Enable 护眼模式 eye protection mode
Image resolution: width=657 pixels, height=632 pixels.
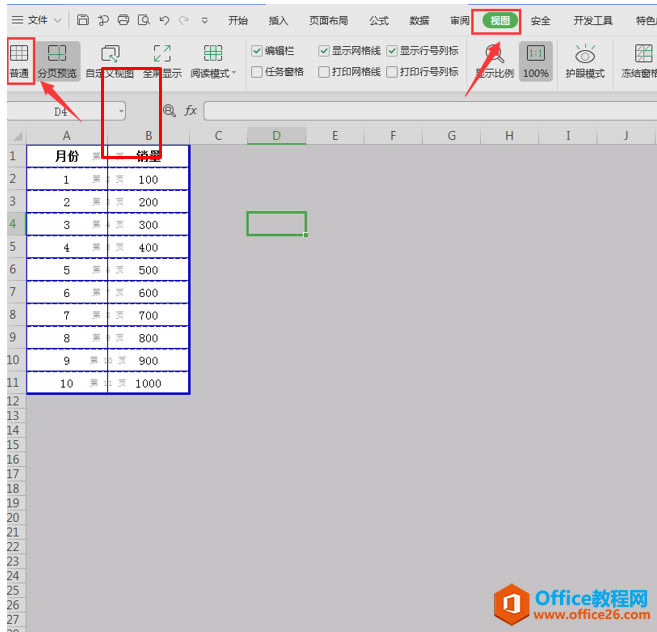[x=585, y=61]
